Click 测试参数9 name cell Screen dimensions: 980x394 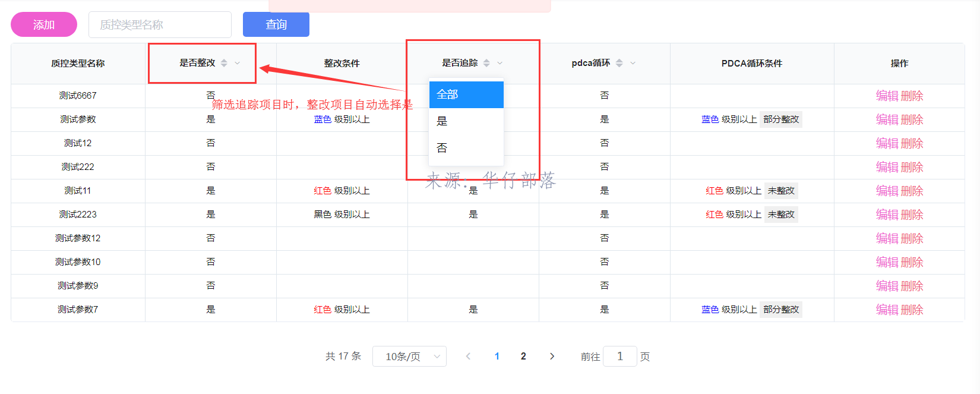click(78, 286)
